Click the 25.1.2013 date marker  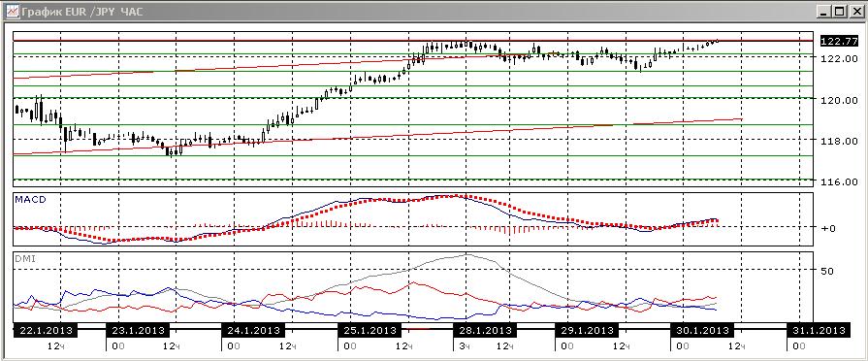point(369,331)
